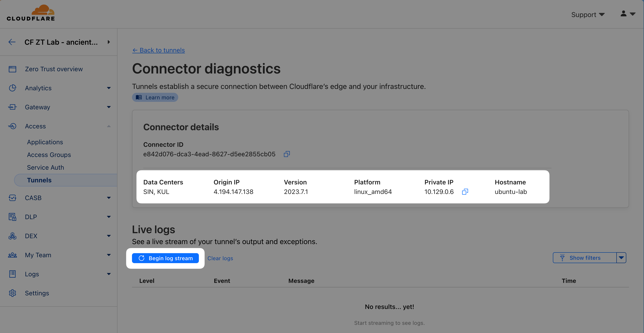Click Clear logs text link
The width and height of the screenshot is (644, 333).
tap(220, 258)
